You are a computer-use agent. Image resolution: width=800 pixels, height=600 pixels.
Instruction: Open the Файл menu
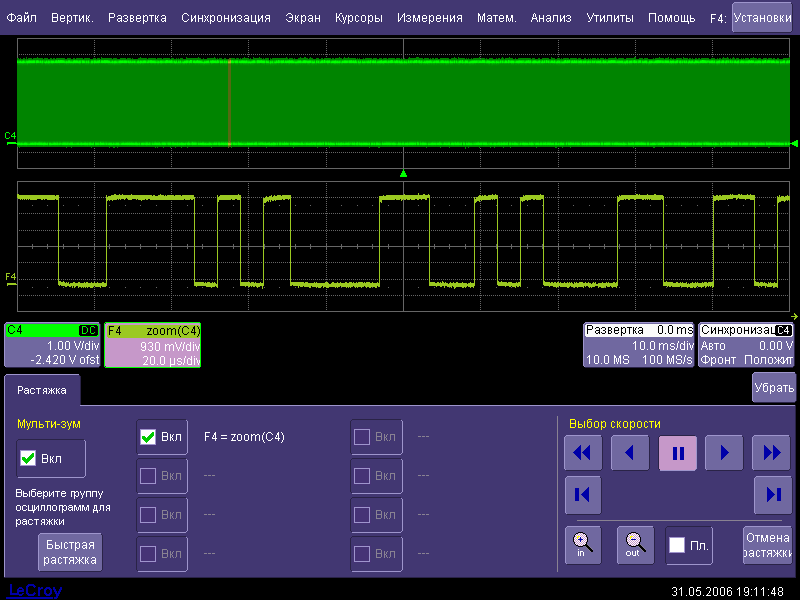pos(22,18)
